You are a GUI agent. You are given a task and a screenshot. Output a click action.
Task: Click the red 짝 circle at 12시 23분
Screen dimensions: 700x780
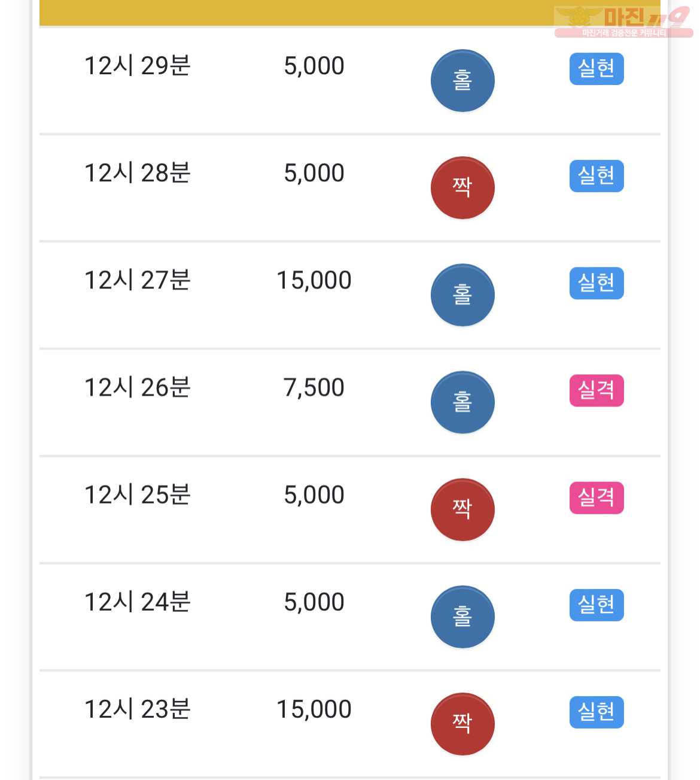point(462,724)
